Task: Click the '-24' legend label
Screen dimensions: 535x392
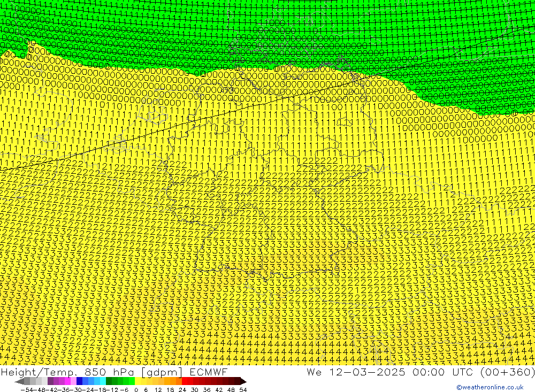Action: (x=89, y=390)
